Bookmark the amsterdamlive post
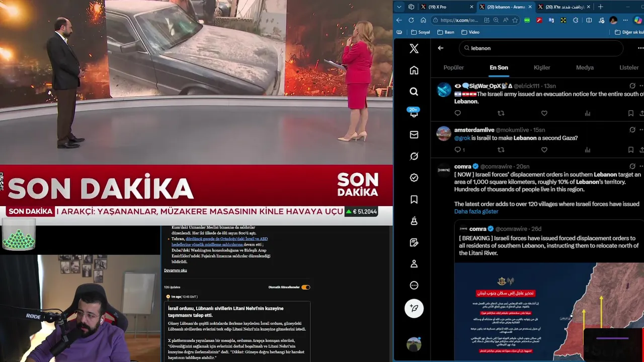644x362 pixels. coord(630,150)
